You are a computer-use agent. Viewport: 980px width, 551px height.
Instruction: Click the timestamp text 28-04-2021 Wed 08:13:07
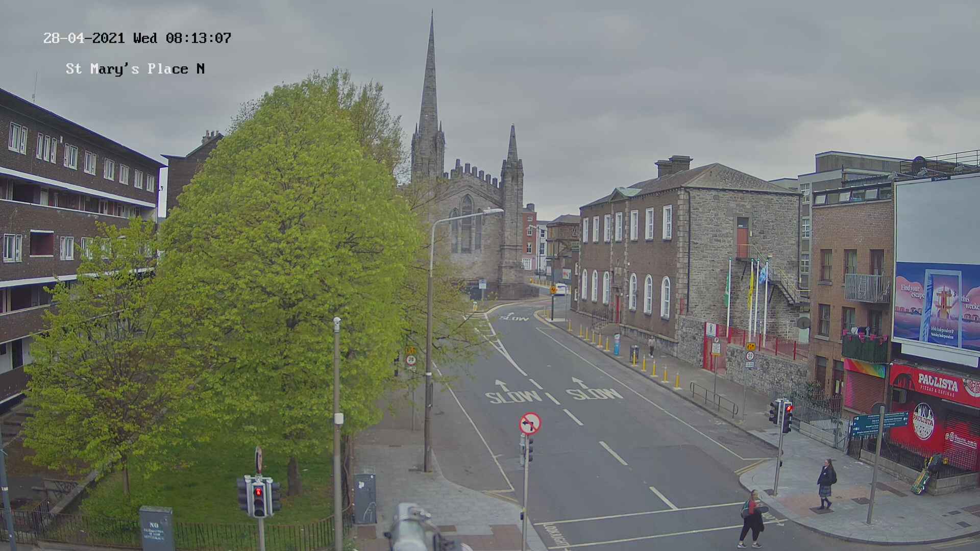[137, 38]
